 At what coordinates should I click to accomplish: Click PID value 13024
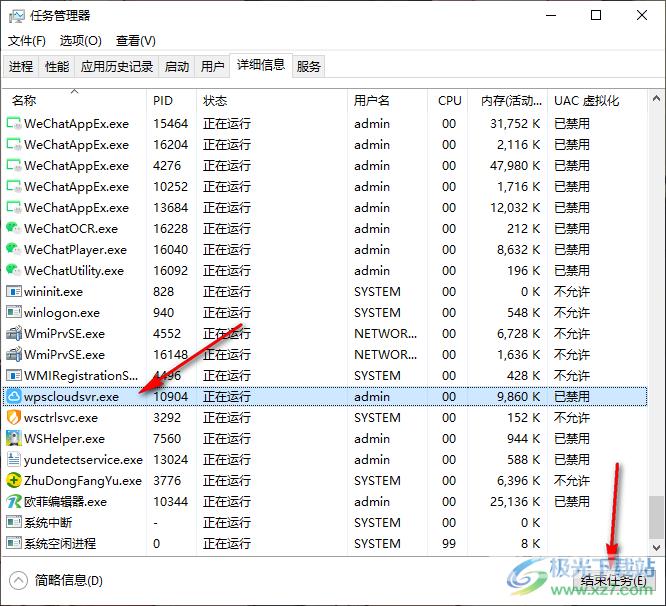[x=170, y=460]
